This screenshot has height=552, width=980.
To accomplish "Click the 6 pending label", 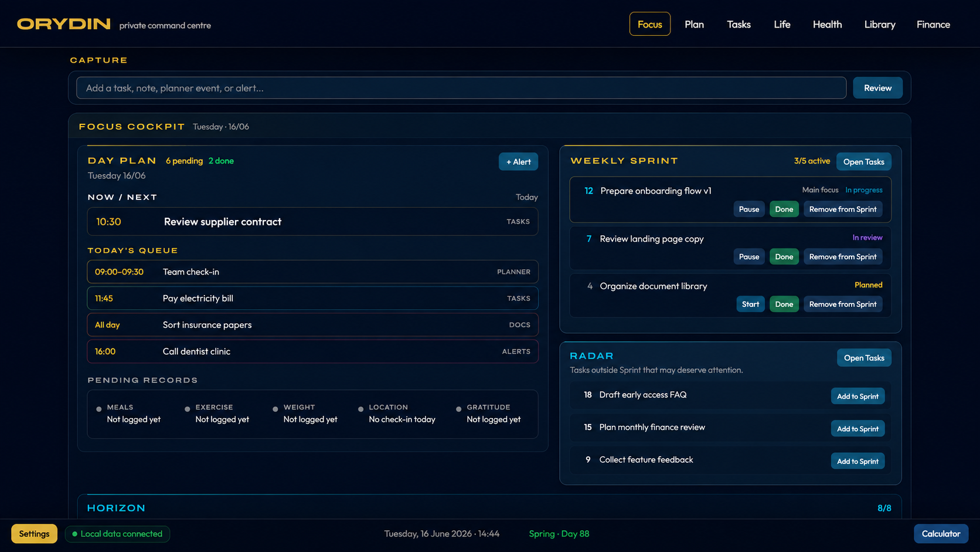I will click(x=184, y=161).
